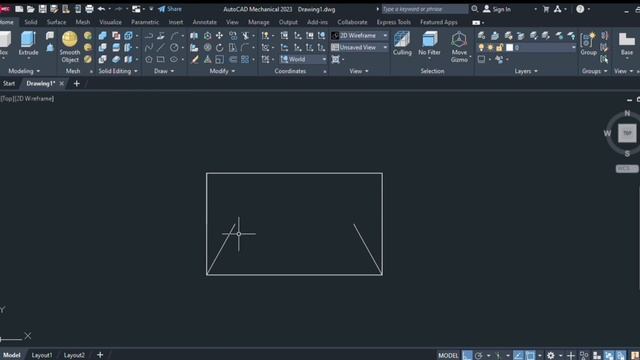This screenshot has height=360, width=640.
Task: Open the 2D Wireframe visual style dropdown
Action: coord(359,36)
